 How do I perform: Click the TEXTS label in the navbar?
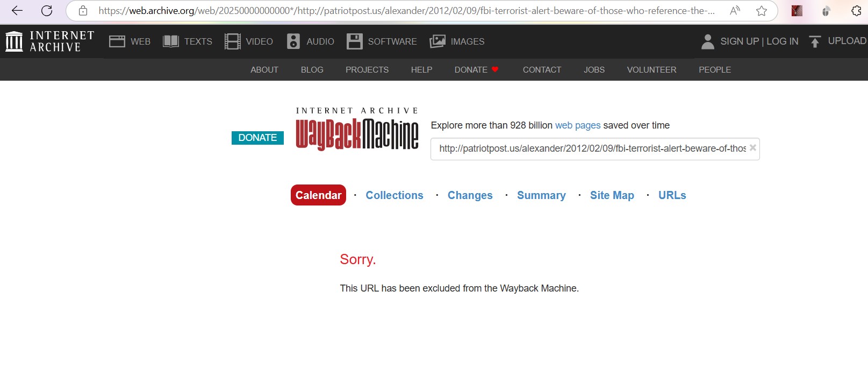[198, 41]
